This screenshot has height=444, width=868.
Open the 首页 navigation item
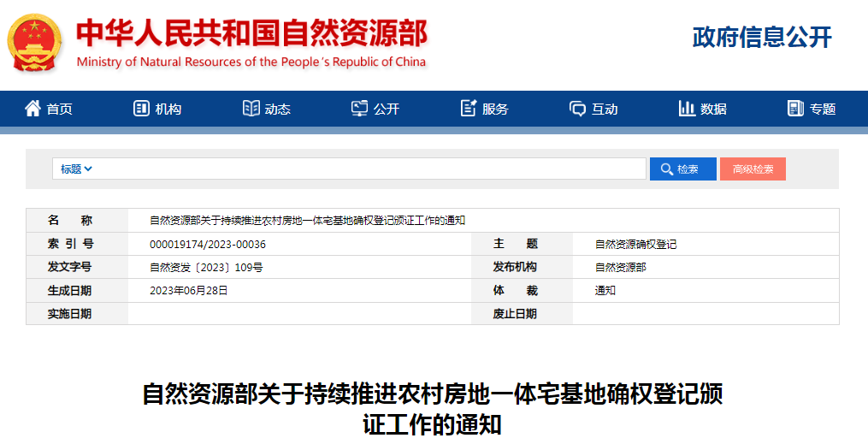pos(49,109)
